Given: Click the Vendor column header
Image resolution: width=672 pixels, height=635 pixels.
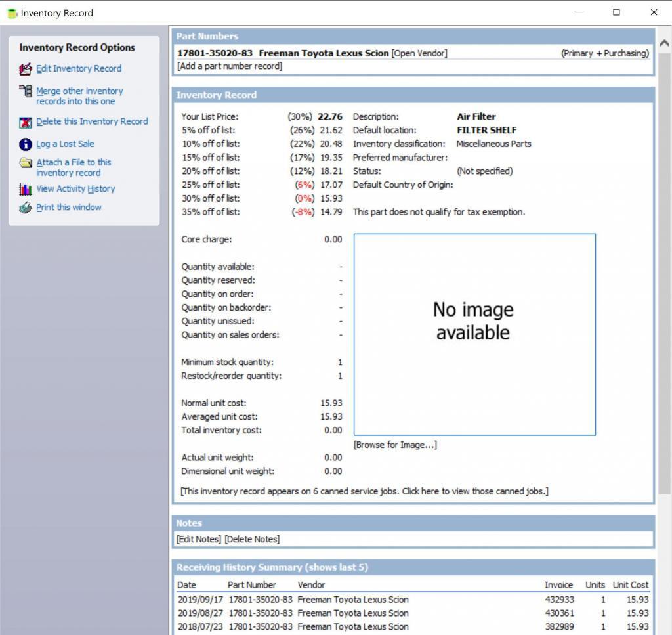Looking at the screenshot, I should pos(311,585).
